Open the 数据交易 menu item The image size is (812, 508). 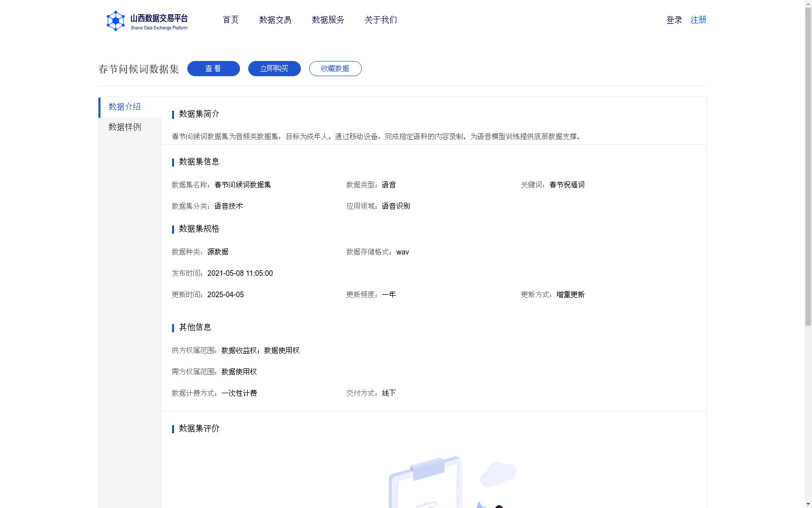point(275,20)
